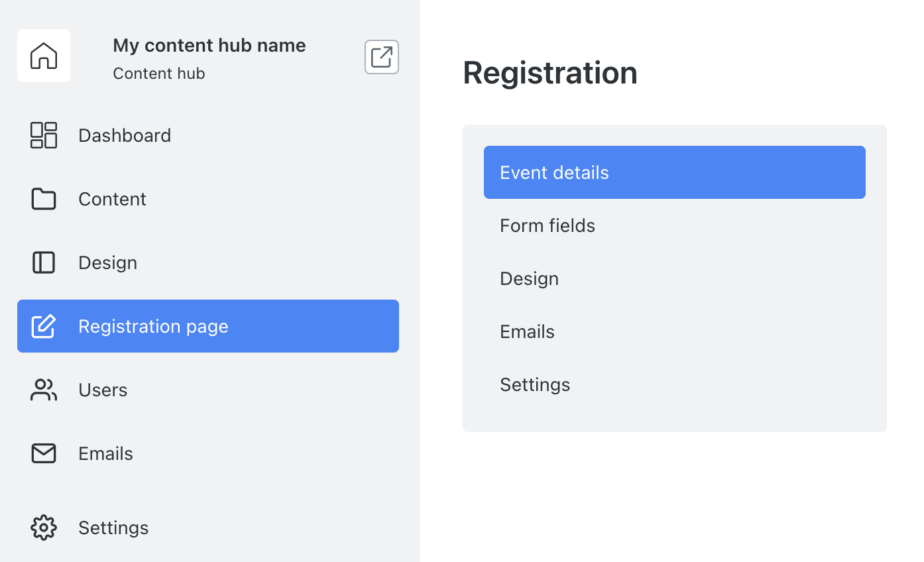Click the home icon beside hub name
This screenshot has width=924, height=562.
pyautogui.click(x=44, y=56)
